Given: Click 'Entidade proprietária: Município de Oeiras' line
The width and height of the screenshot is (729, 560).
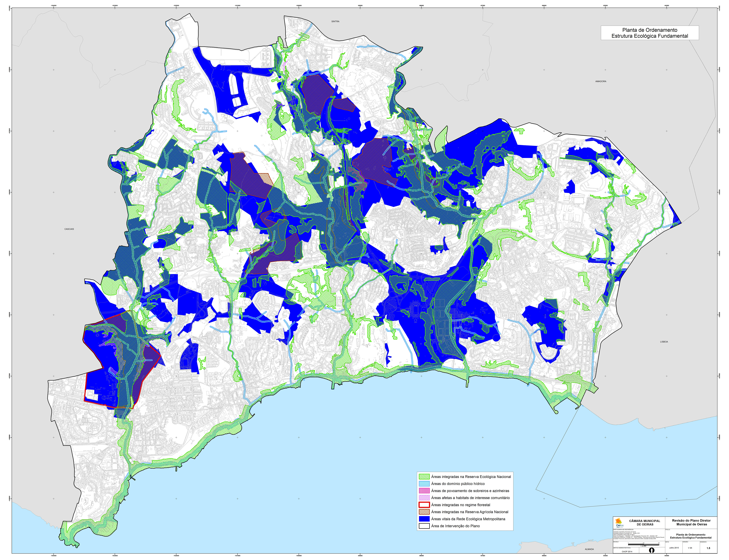Looking at the screenshot, I should pos(625,532).
